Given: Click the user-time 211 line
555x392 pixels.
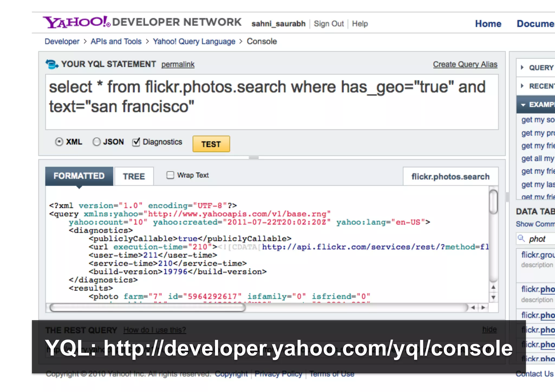Looking at the screenshot, I should (153, 255).
